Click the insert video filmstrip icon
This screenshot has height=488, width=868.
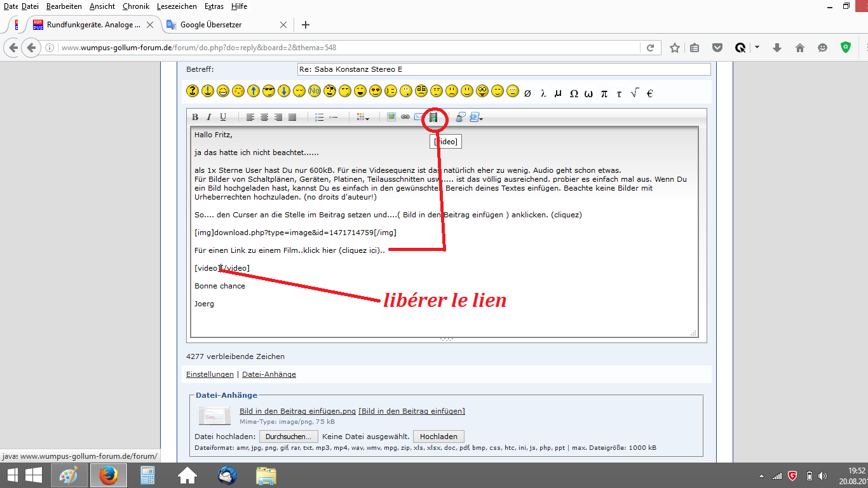[x=433, y=117]
